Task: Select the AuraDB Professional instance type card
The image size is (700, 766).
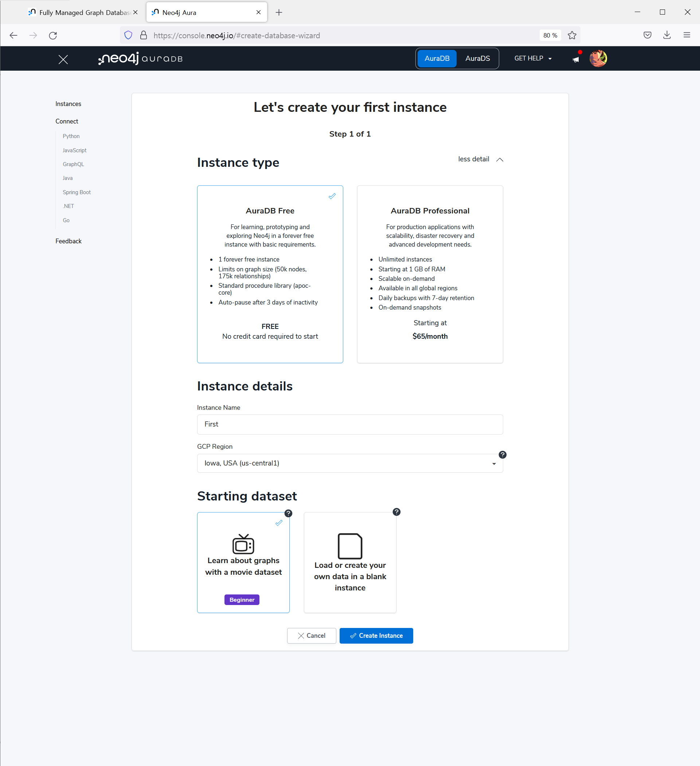Action: 430,274
